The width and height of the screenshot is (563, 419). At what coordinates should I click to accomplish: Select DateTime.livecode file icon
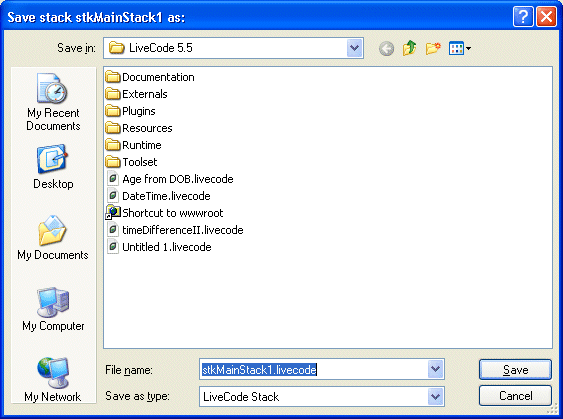click(x=113, y=196)
